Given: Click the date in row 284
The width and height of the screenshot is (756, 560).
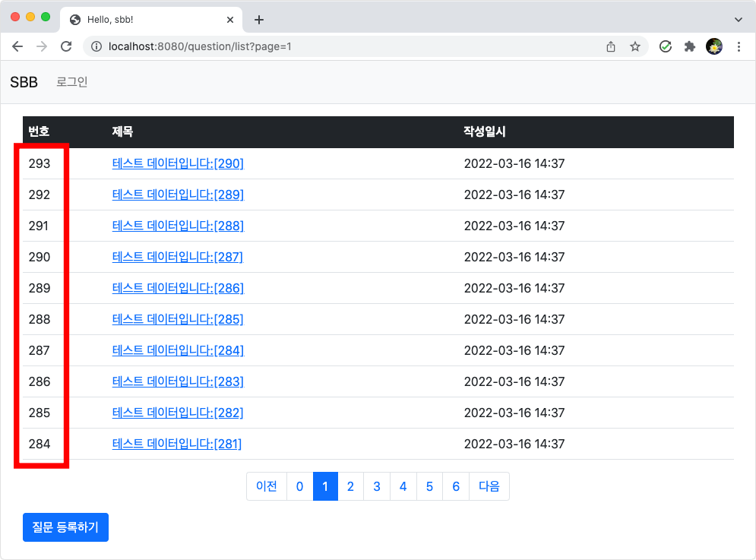Looking at the screenshot, I should 514,444.
